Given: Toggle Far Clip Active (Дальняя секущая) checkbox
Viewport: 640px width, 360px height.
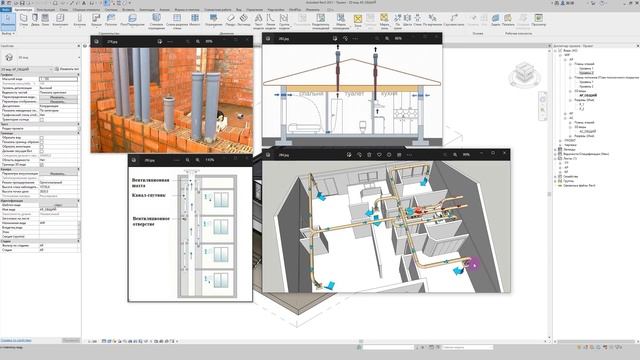Looking at the screenshot, I should tap(42, 151).
